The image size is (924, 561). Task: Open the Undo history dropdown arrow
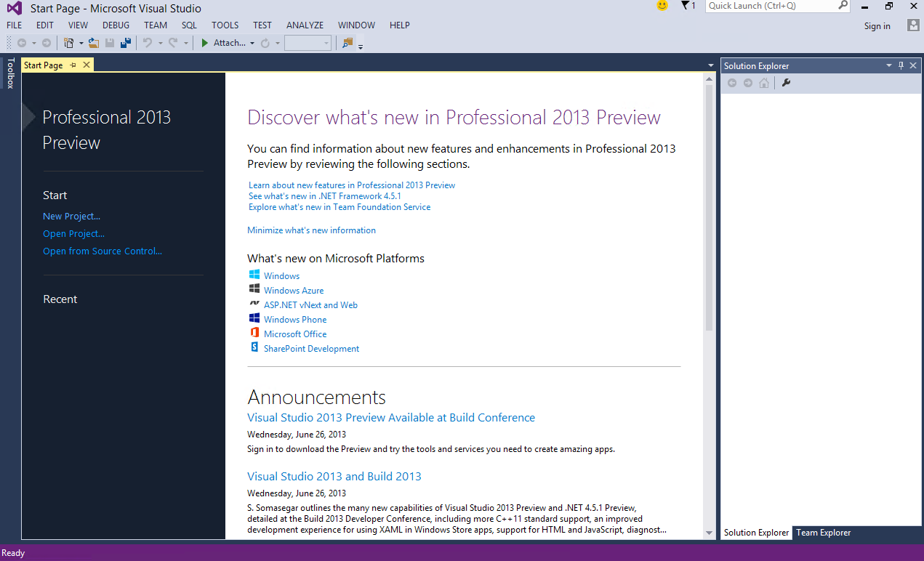click(x=159, y=44)
